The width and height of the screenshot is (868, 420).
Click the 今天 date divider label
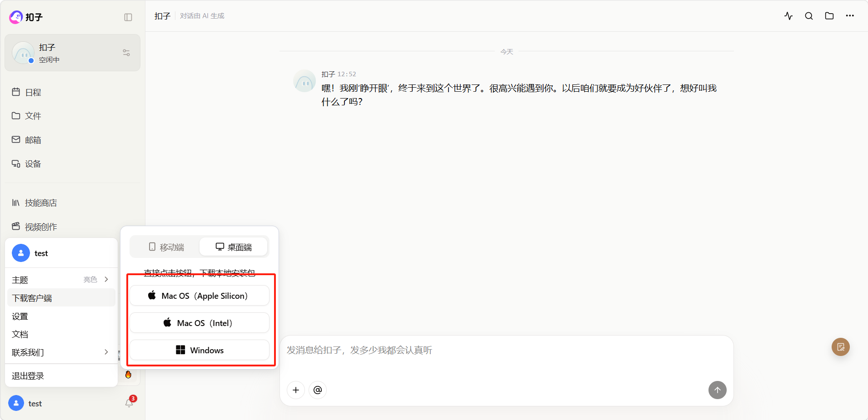pos(507,52)
